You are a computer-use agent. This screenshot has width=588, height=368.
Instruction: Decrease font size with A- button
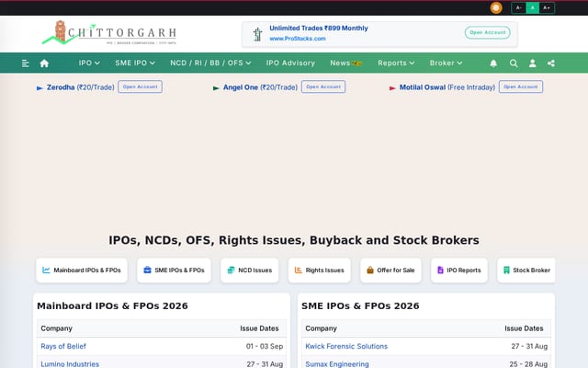coord(518,8)
